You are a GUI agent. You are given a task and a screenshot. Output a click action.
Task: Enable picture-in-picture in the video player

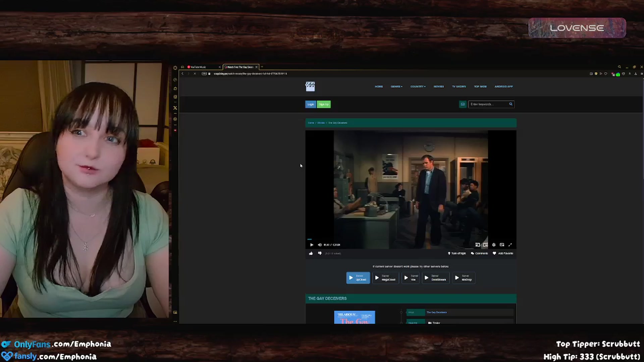click(x=502, y=245)
